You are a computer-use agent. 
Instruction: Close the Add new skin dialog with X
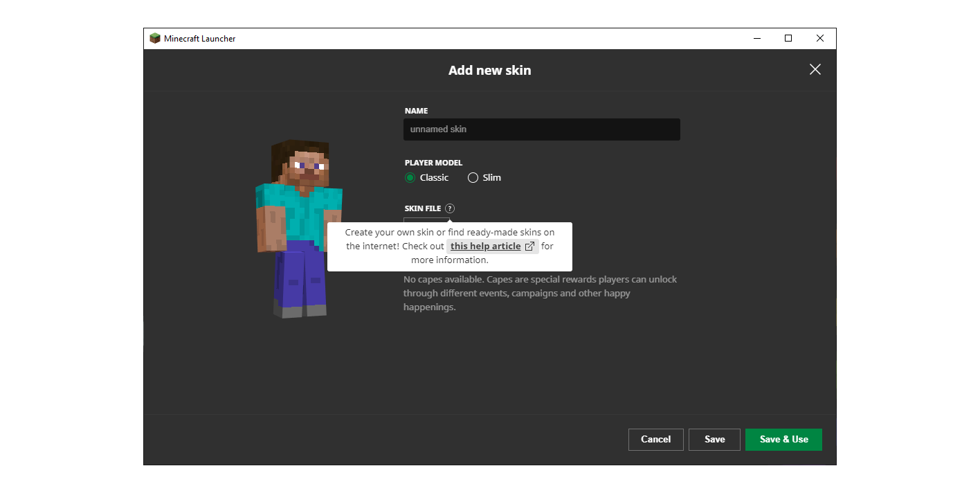coord(815,69)
